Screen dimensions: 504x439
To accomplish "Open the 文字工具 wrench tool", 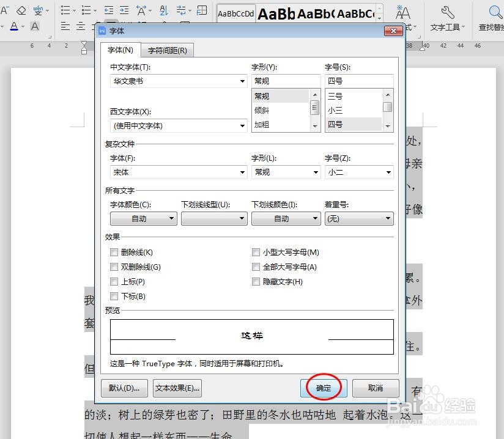I will coord(447,13).
